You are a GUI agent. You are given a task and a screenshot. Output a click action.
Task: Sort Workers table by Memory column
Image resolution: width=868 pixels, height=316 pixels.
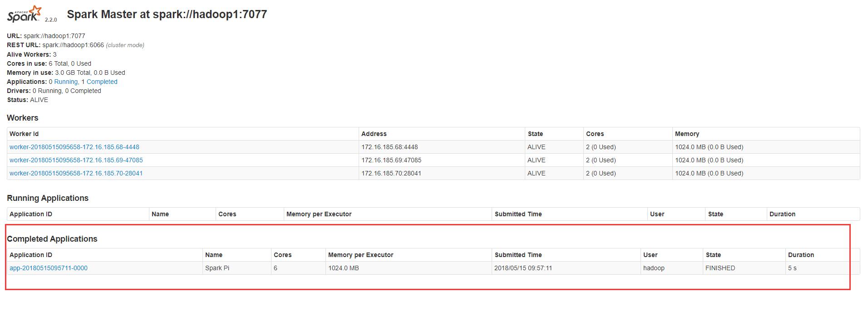tap(687, 134)
